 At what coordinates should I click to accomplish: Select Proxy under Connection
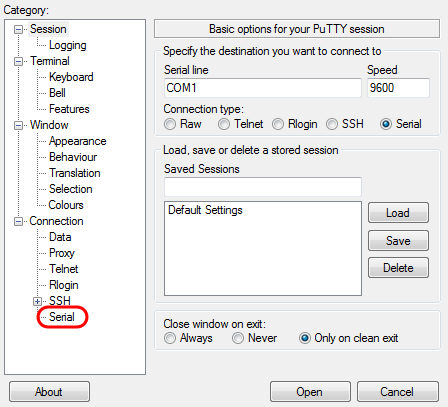[x=62, y=253]
